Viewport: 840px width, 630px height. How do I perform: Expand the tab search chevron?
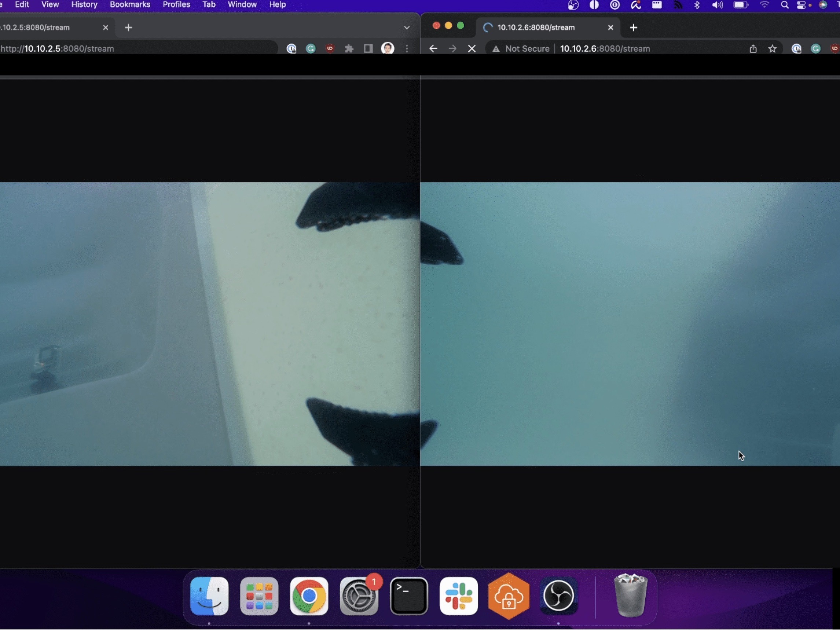(x=407, y=28)
